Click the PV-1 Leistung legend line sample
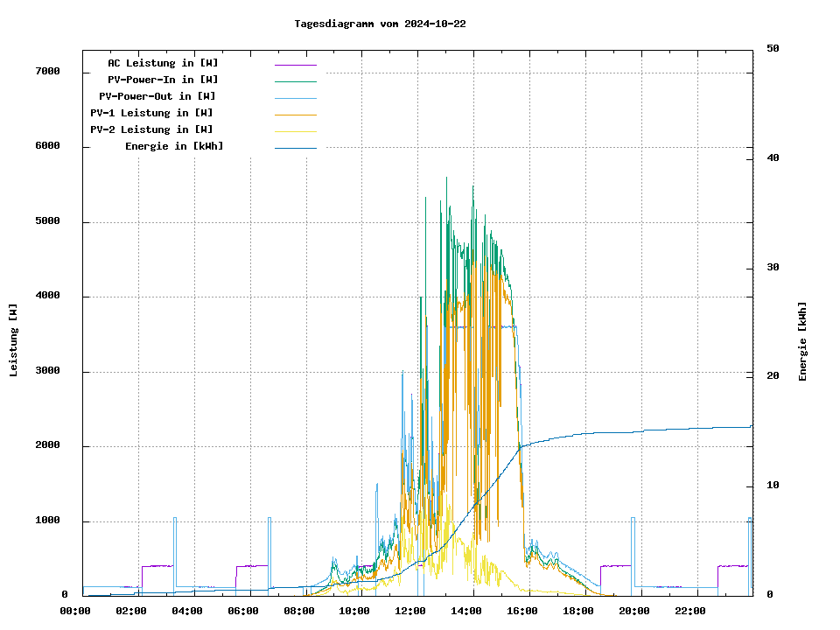Image resolution: width=840 pixels, height=630 pixels. pyautogui.click(x=295, y=115)
